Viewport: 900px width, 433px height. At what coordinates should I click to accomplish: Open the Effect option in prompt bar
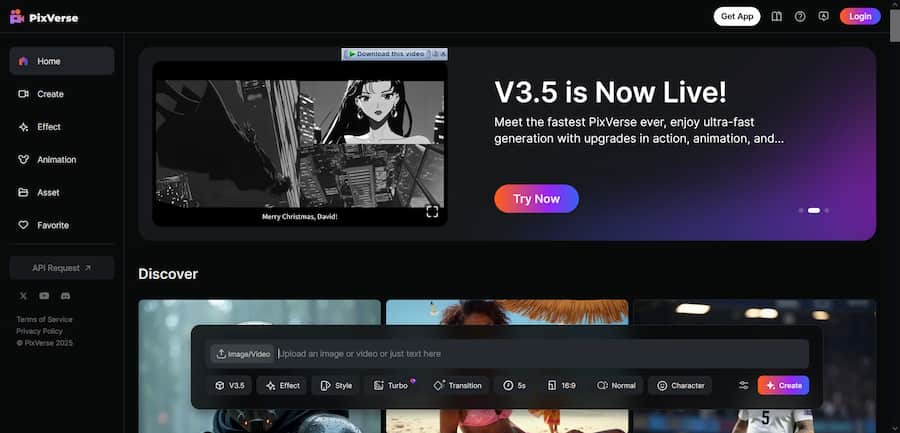click(282, 385)
